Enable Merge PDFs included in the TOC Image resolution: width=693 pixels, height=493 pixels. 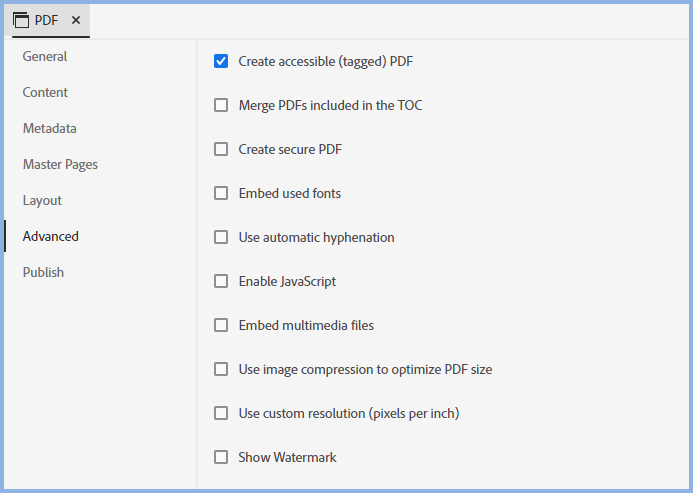[x=221, y=106]
